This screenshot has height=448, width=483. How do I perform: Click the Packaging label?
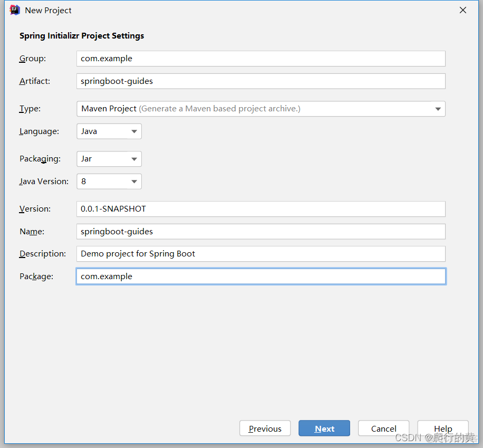[x=40, y=159]
